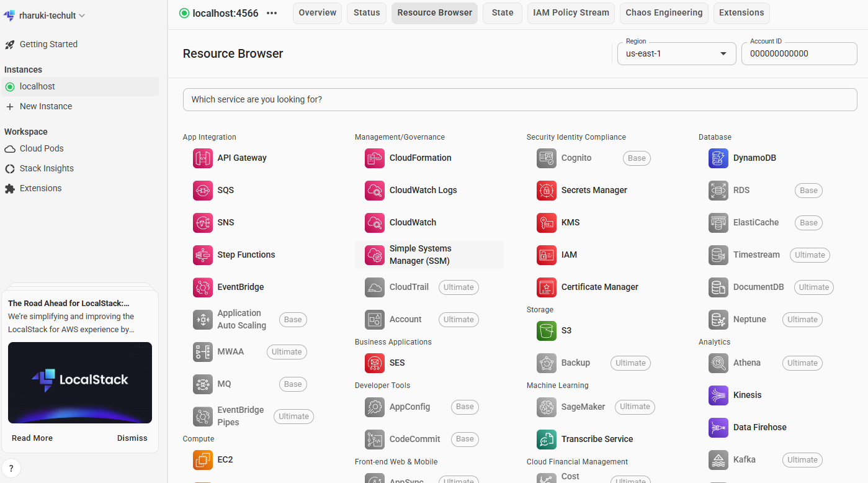This screenshot has height=483, width=868.
Task: Open the AppConfig service entry
Action: [x=409, y=407]
